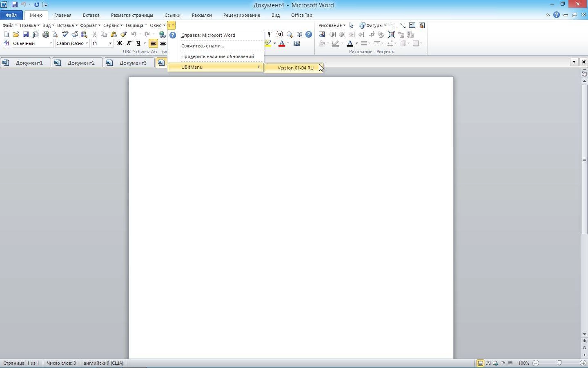This screenshot has height=368, width=588.
Task: Select the arrow pointer Select Objects tool
Action: (x=351, y=25)
